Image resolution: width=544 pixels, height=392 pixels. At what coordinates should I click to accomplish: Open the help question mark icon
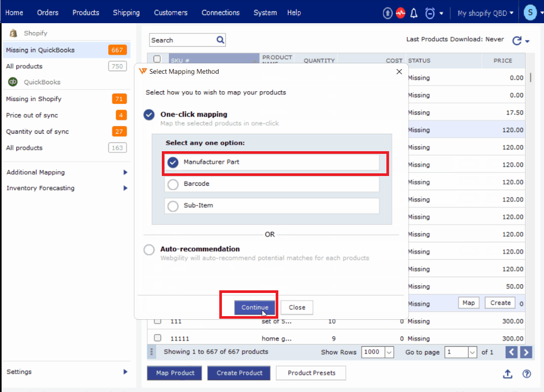coord(526,374)
